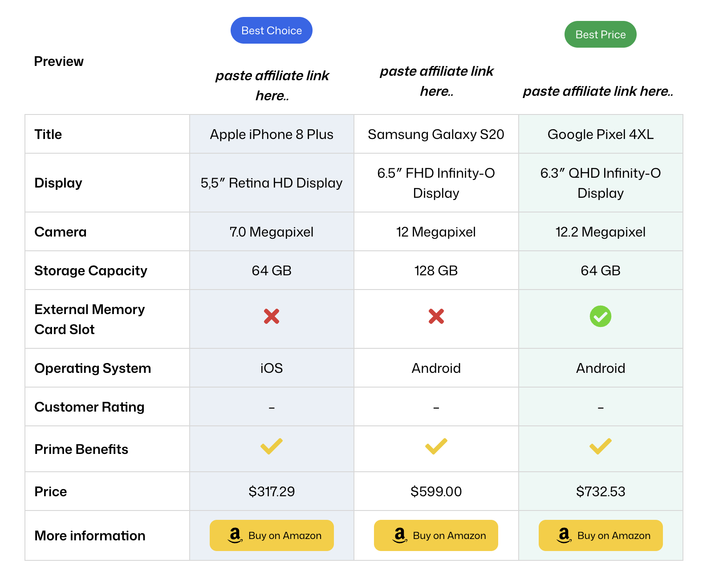
Task: Click the iOS operating system cell
Action: (x=272, y=368)
